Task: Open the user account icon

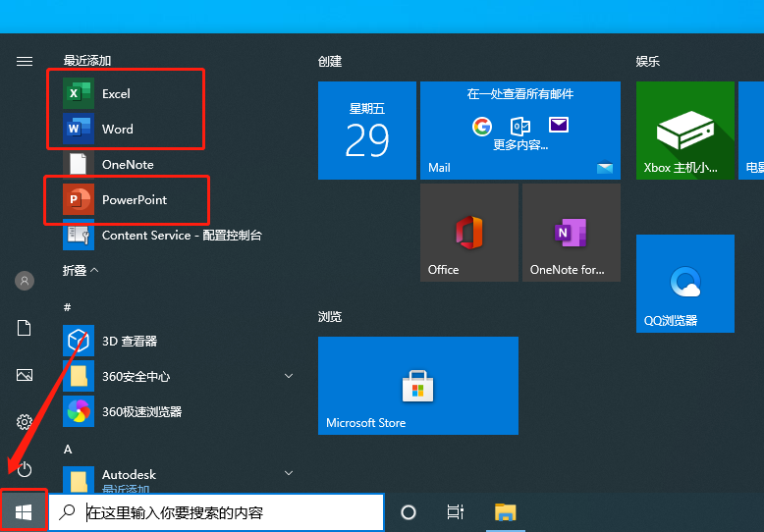Action: coord(25,281)
